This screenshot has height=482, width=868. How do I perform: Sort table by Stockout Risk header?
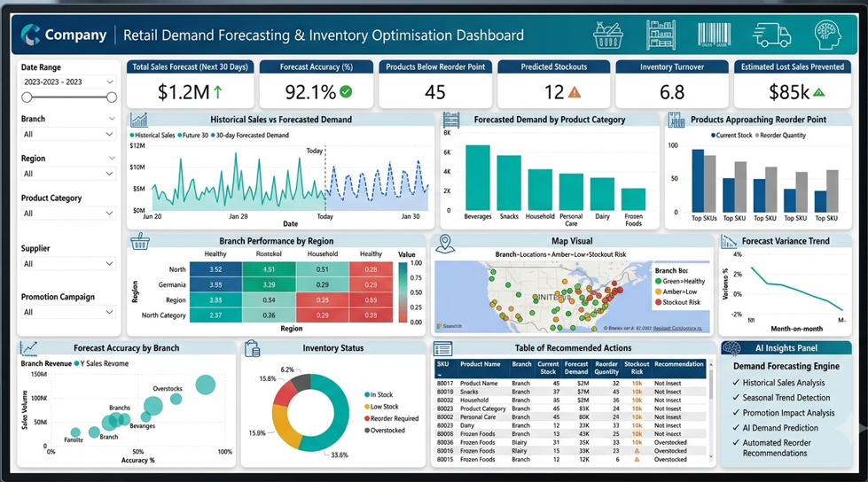point(637,368)
